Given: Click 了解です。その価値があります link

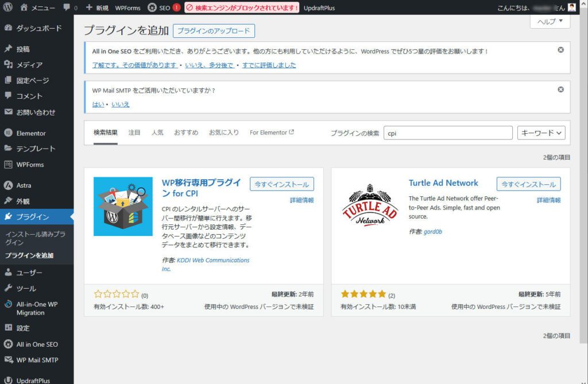Looking at the screenshot, I should pos(135,65).
